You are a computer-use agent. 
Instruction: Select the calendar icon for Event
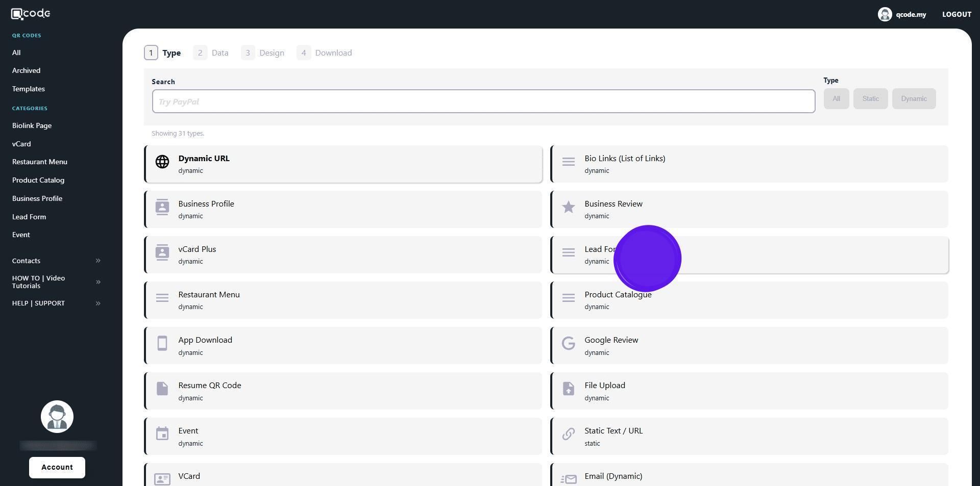coord(162,434)
